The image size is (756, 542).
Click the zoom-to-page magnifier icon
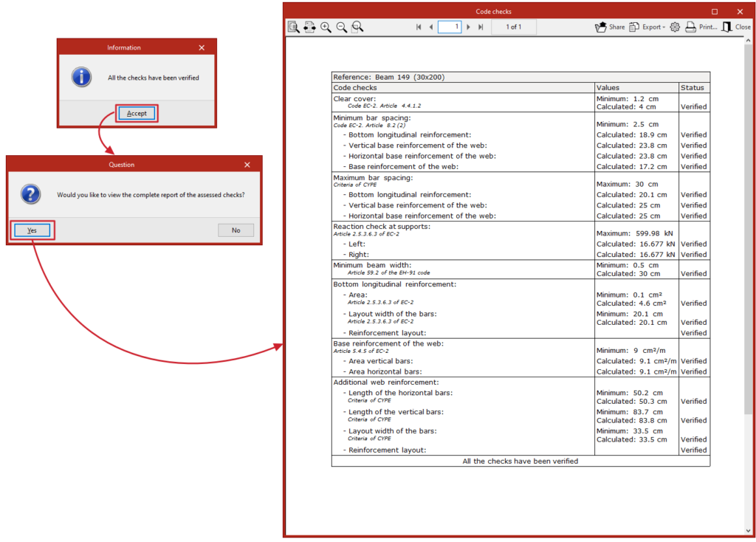[357, 27]
